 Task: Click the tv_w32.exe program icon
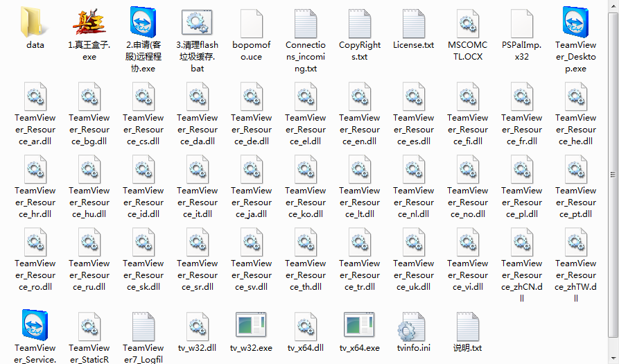(252, 324)
